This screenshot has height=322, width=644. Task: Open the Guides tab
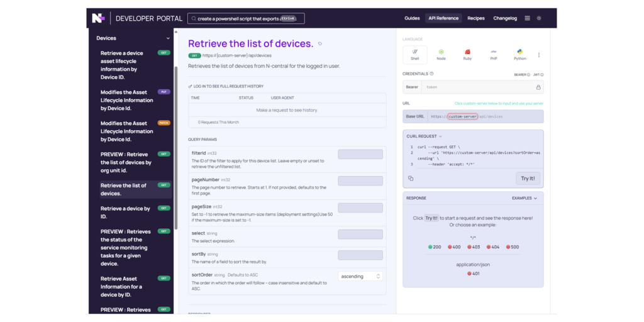pos(412,18)
